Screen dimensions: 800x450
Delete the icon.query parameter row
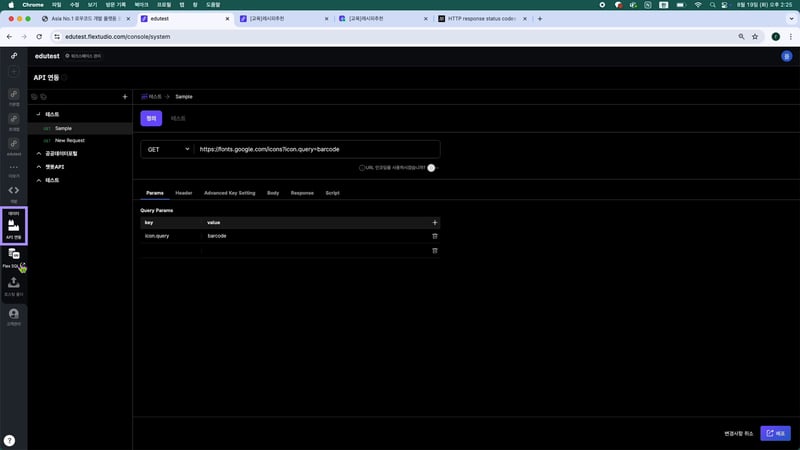point(434,236)
